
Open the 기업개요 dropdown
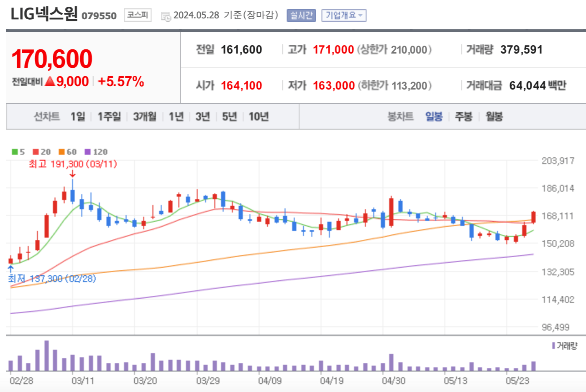coord(344,15)
